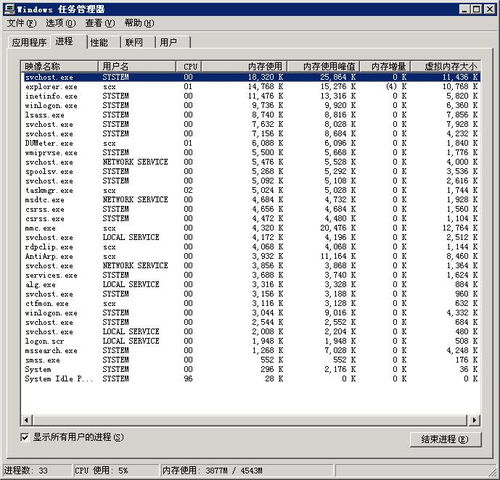Sort by 映像名称 column header
Viewport: 500px width, 480px height.
59,66
